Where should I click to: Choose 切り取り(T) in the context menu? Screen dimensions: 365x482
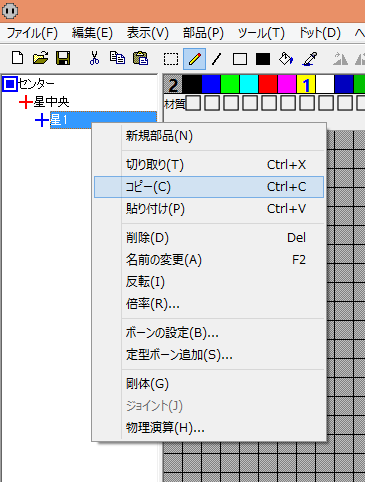tap(209, 165)
